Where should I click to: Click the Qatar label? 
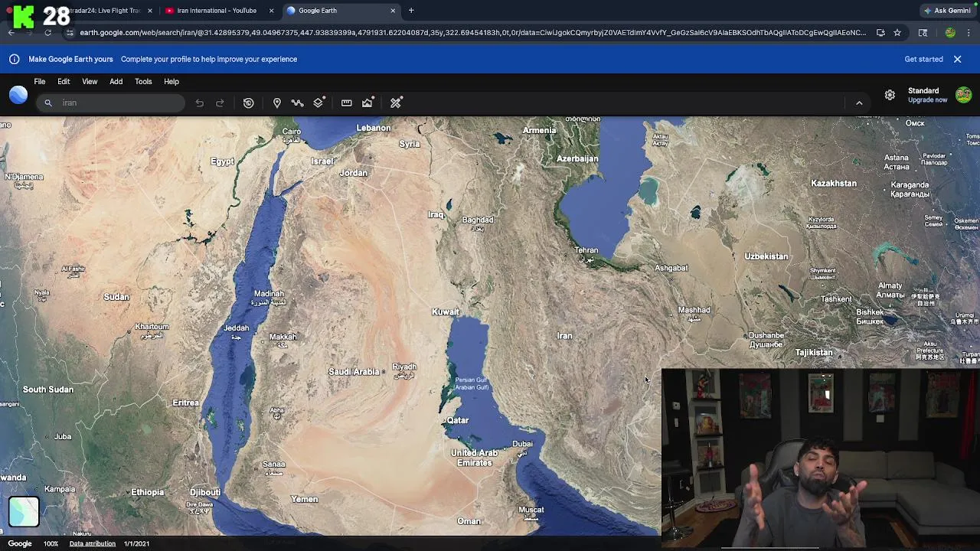tap(457, 421)
